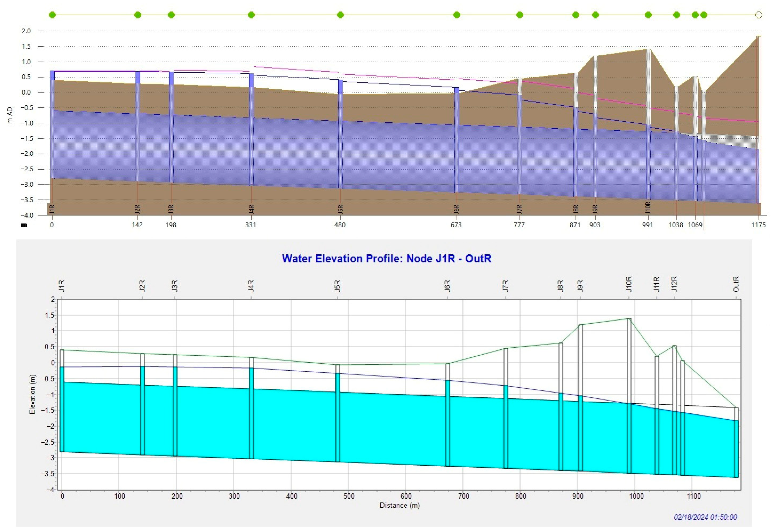
Task: Click the green node dot above station 673
Action: point(457,15)
